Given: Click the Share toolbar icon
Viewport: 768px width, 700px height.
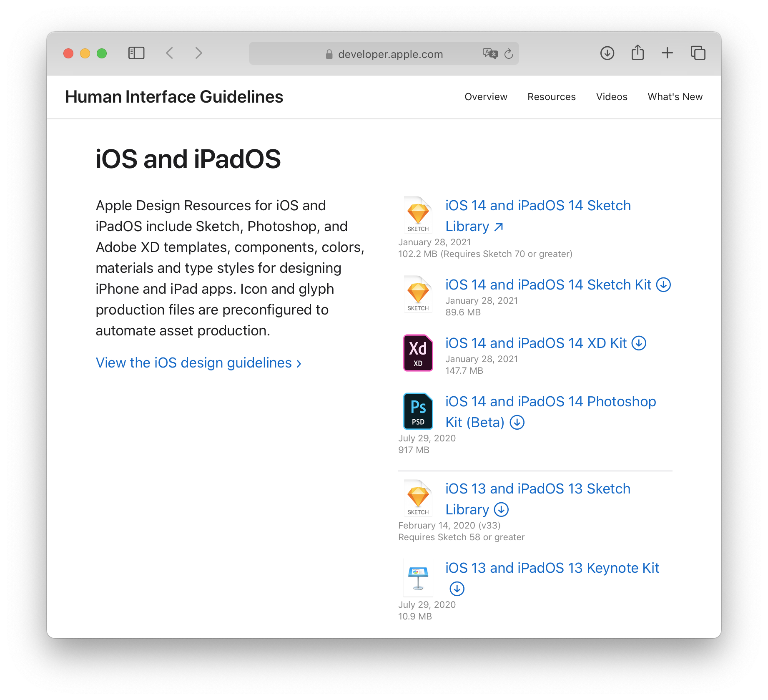Looking at the screenshot, I should click(637, 53).
